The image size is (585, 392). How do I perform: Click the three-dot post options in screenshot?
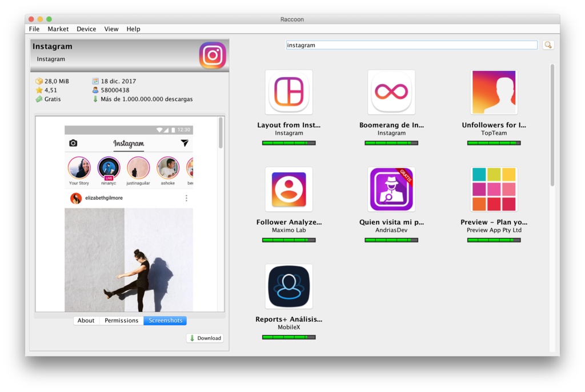tap(187, 198)
